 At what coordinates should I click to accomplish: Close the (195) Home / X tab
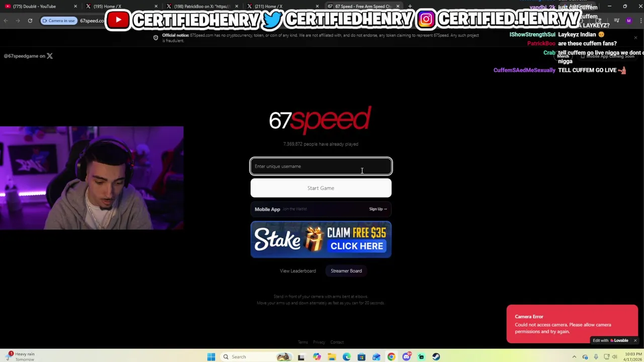(x=156, y=6)
